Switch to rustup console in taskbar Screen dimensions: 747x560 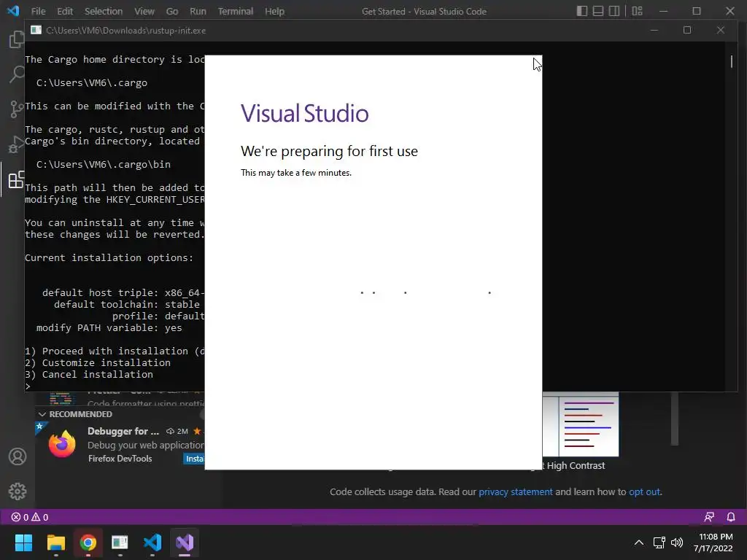[x=120, y=542]
